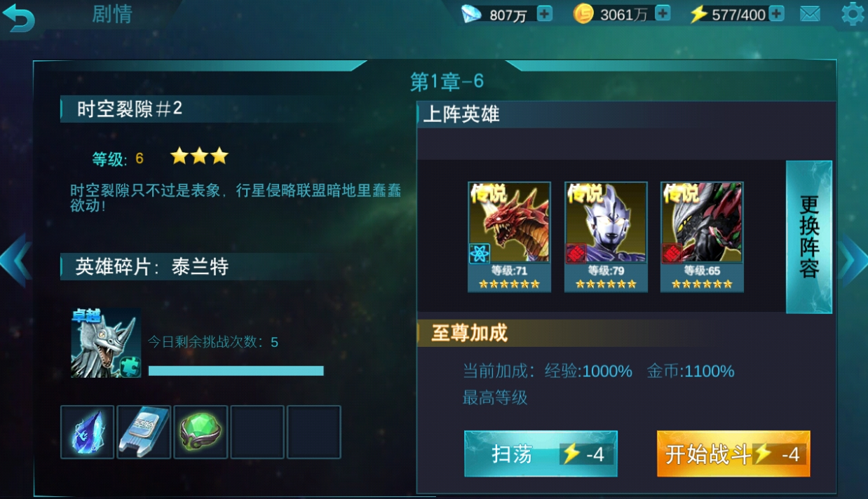The width and height of the screenshot is (868, 499).
Task: Add more diamonds with plus icon
Action: (544, 13)
